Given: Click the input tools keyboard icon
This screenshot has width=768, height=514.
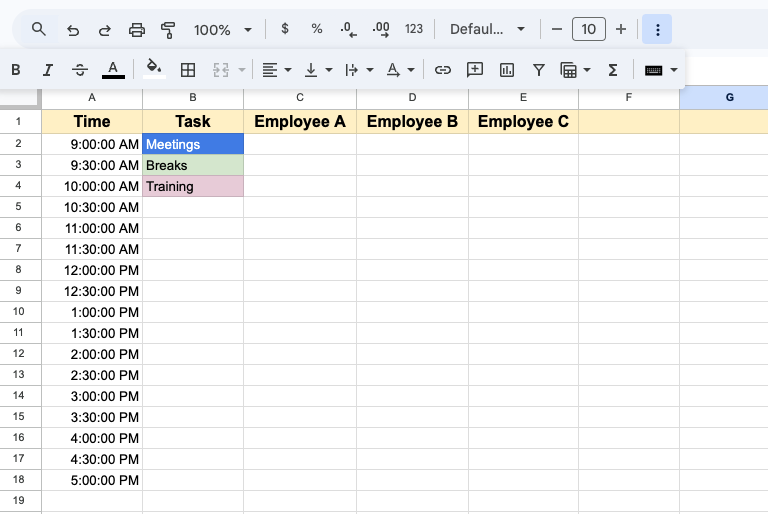Looking at the screenshot, I should [x=653, y=70].
